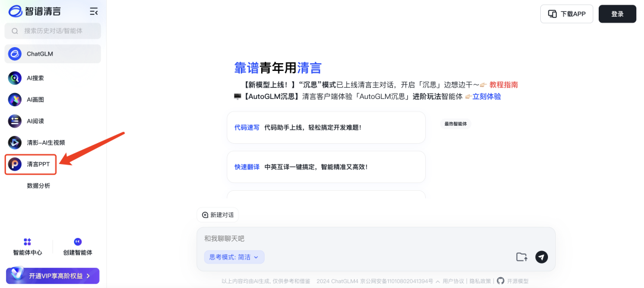
Task: Start a 新建对话 conversation
Action: pos(218,215)
